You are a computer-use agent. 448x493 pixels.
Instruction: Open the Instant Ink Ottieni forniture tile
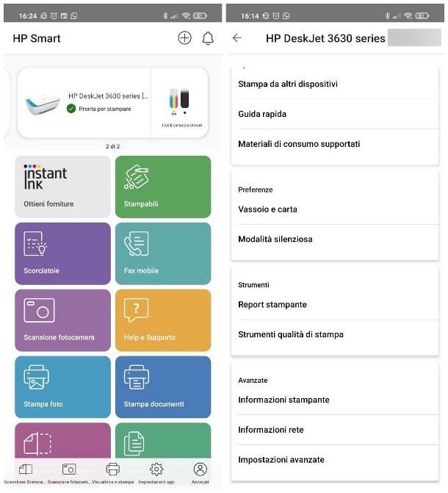(x=62, y=187)
